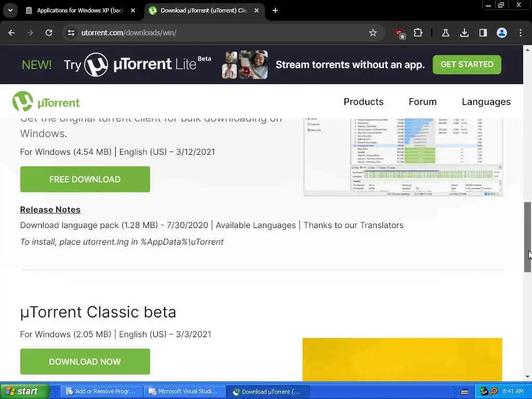Open Chrome three-dot menu
This screenshot has width=532, height=399.
[521, 33]
